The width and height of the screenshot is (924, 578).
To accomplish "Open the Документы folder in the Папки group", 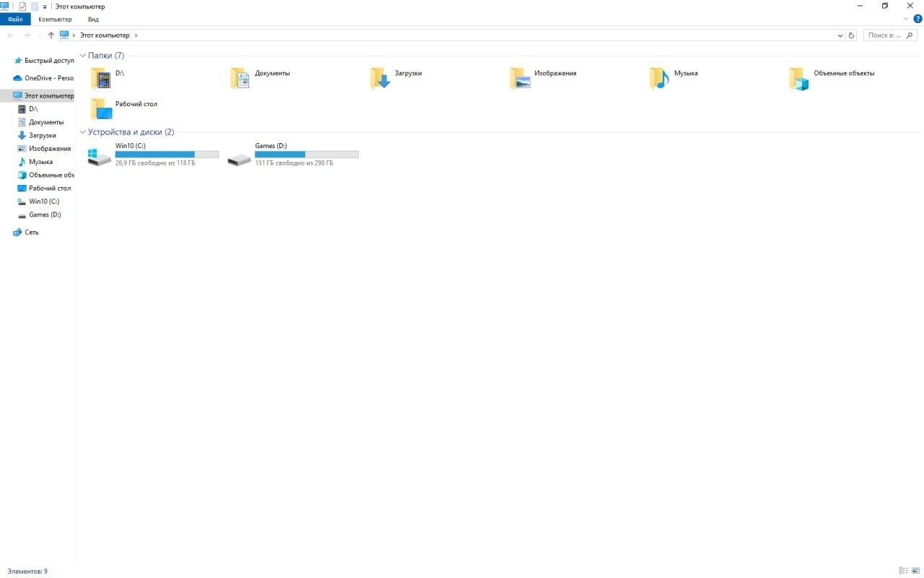I will pos(261,77).
